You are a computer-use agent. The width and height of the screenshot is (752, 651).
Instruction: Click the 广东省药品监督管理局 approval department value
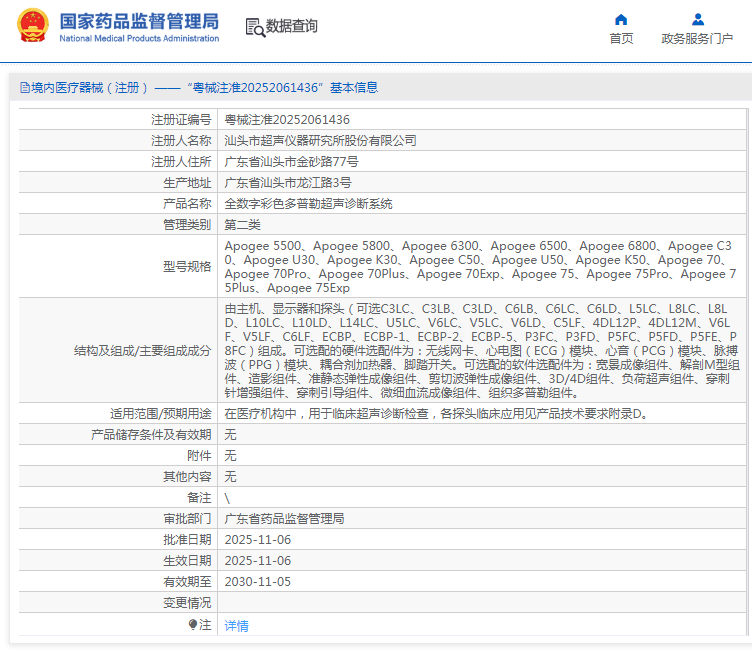284,519
